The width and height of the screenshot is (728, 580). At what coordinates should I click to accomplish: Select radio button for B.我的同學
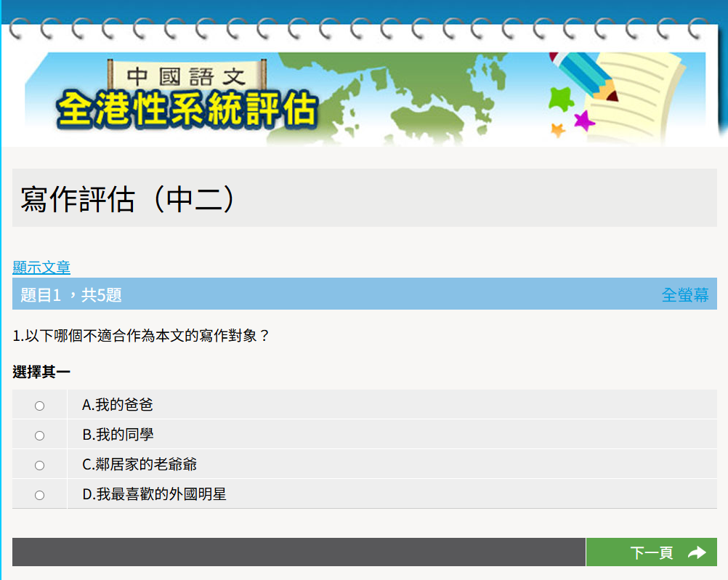click(x=40, y=435)
